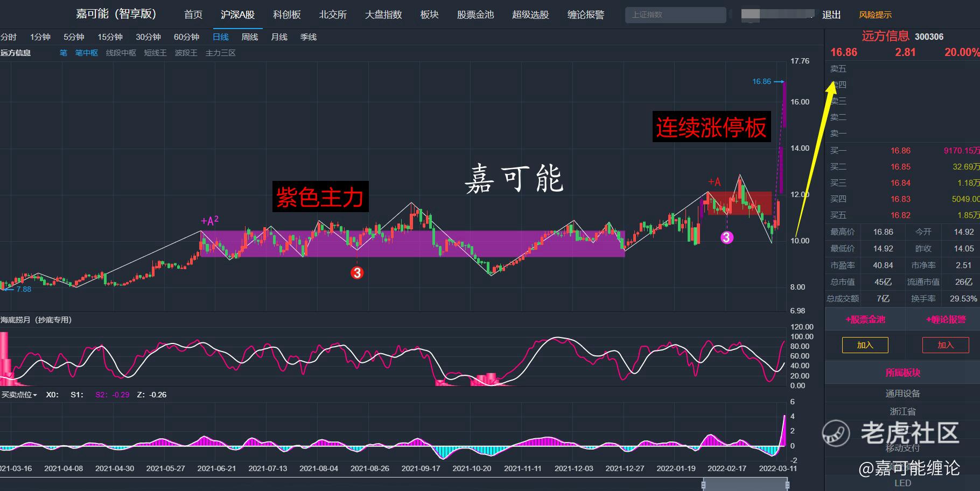Image resolution: width=980 pixels, height=491 pixels.
Task: Switch to 月线 monthly chart
Action: point(279,37)
